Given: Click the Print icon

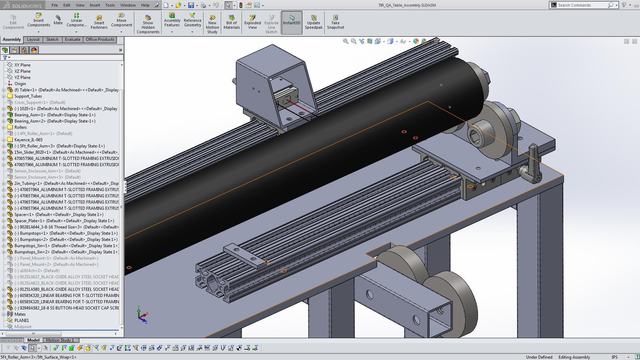Looking at the screenshot, I should pyautogui.click(x=203, y=5).
